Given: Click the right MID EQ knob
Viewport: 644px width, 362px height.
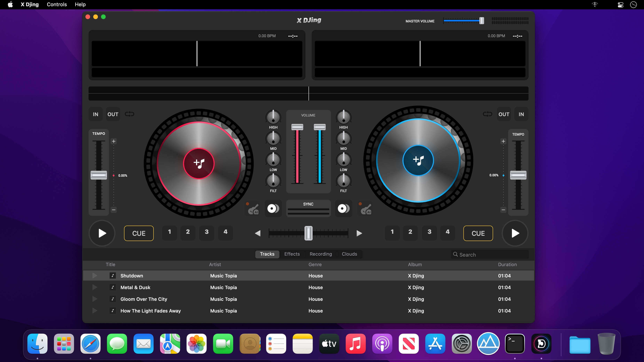Looking at the screenshot, I should pos(343,138).
